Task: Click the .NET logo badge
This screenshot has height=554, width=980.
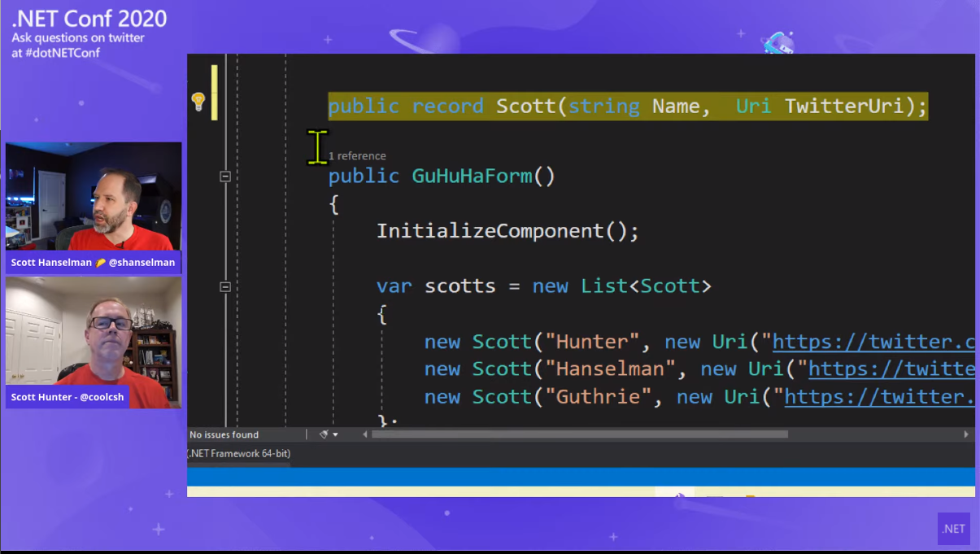Action: tap(953, 529)
